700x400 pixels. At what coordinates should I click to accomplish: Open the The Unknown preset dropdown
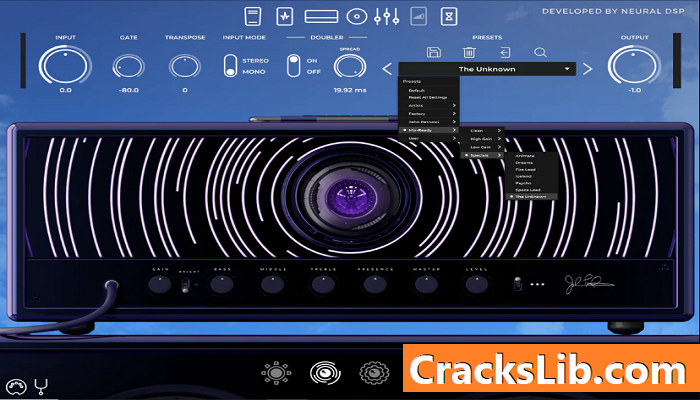pos(487,69)
